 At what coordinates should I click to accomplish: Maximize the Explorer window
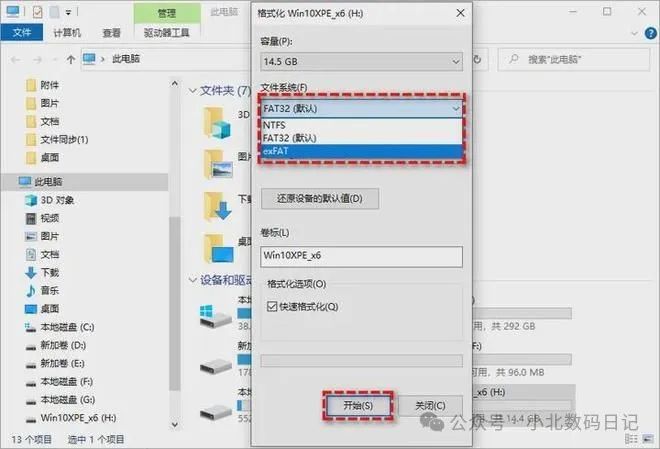[x=607, y=11]
